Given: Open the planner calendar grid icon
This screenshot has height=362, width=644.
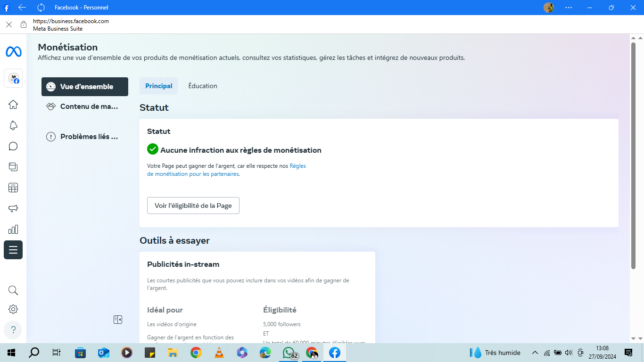Looking at the screenshot, I should coord(13,188).
